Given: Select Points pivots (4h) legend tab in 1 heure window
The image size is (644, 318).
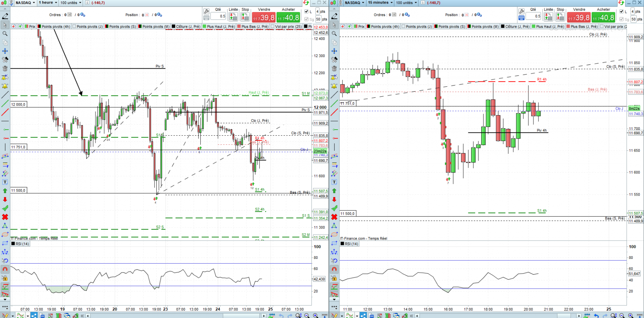Looking at the screenshot, I should (x=54, y=26).
